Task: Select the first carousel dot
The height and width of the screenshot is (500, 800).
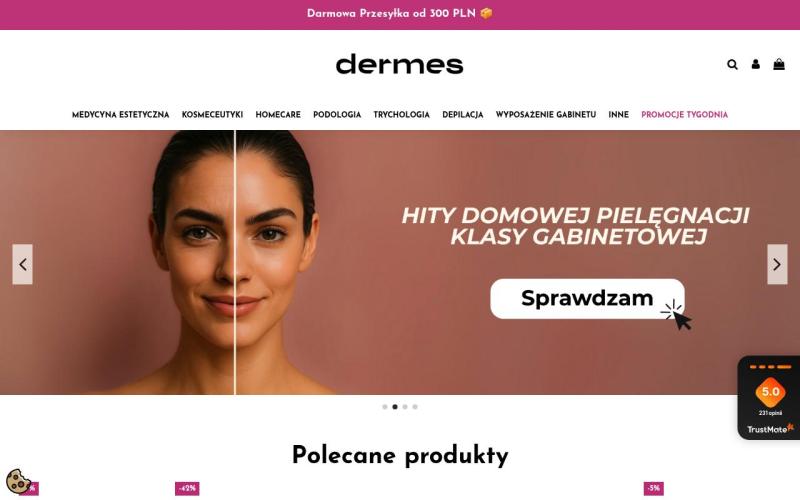Action: (x=385, y=407)
